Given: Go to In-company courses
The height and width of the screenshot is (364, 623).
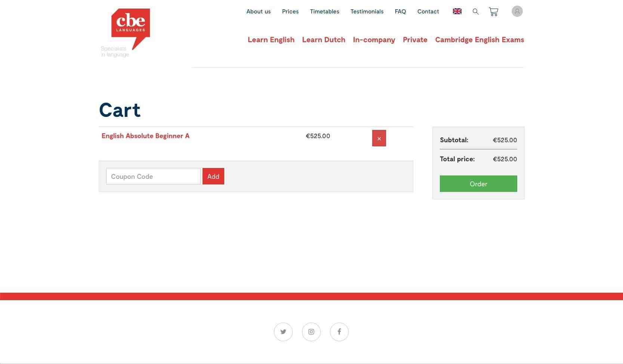Looking at the screenshot, I should (x=374, y=40).
